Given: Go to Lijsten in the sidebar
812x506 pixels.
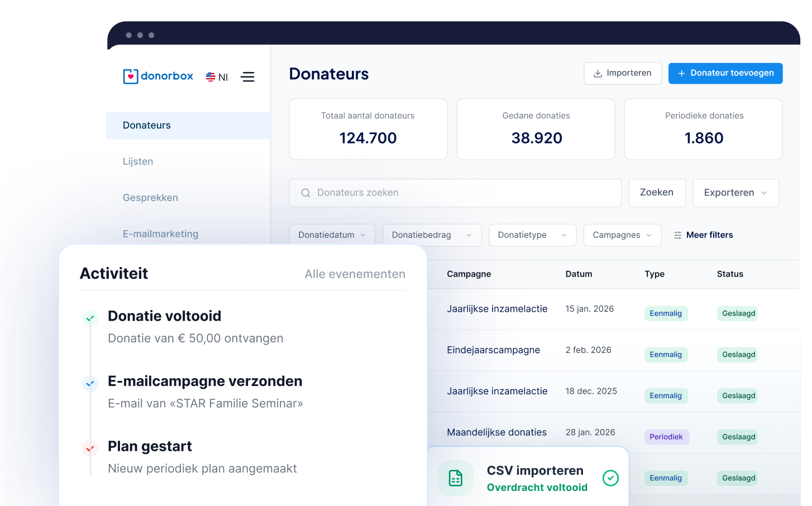Looking at the screenshot, I should coord(138,161).
